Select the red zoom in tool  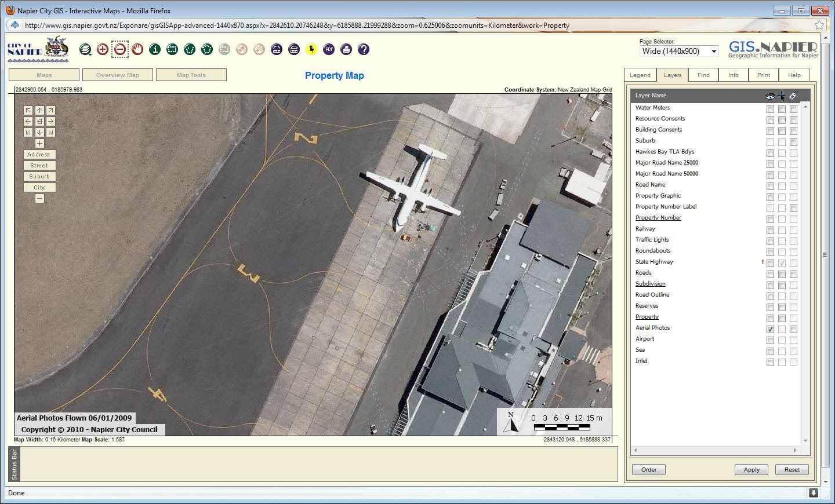103,50
